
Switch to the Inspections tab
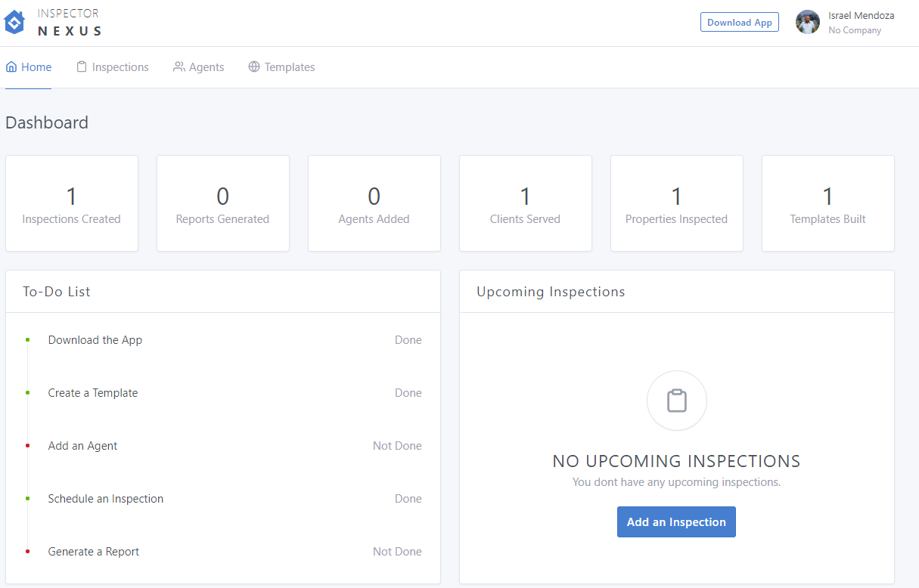120,67
